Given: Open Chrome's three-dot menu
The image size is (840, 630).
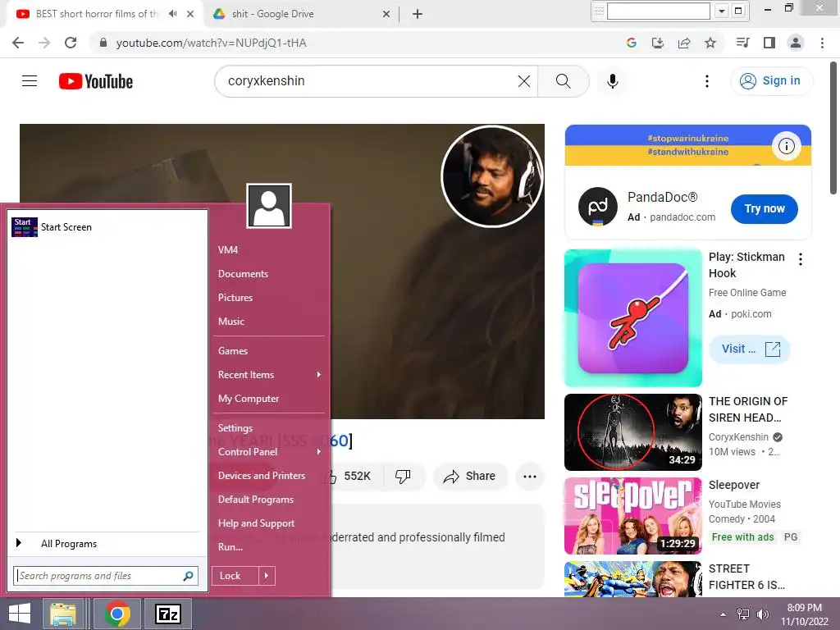Looking at the screenshot, I should [822, 43].
